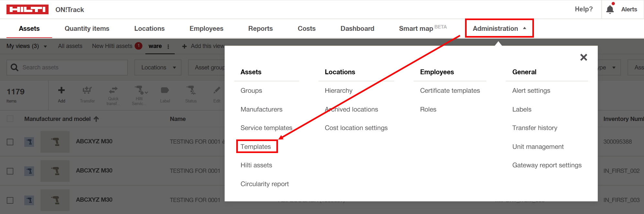Click the Quick transfer icon

click(113, 90)
